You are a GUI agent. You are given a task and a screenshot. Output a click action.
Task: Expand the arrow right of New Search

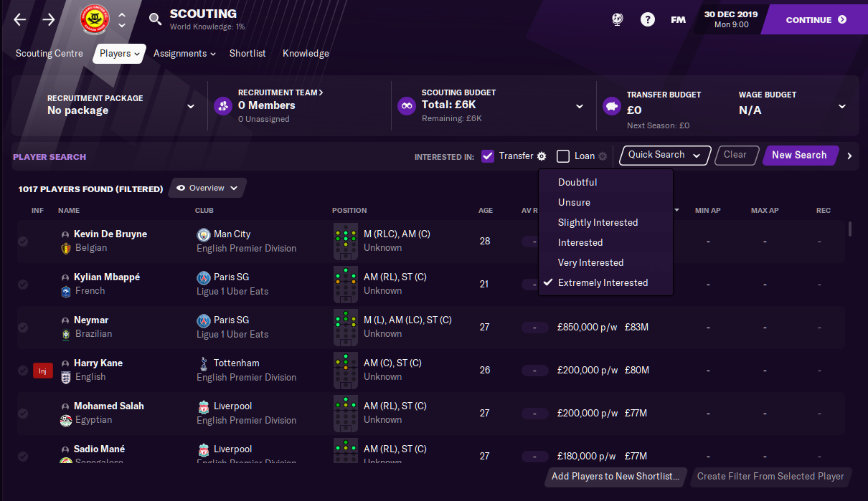click(x=849, y=156)
